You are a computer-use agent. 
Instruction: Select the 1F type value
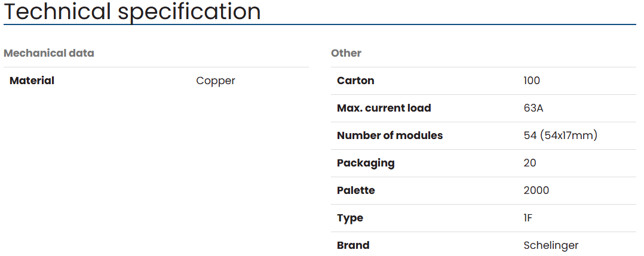[528, 218]
